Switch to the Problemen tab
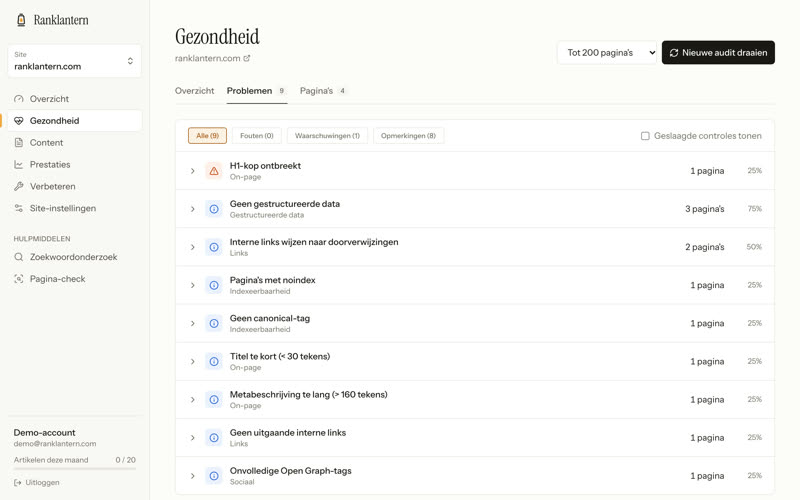 tap(257, 91)
